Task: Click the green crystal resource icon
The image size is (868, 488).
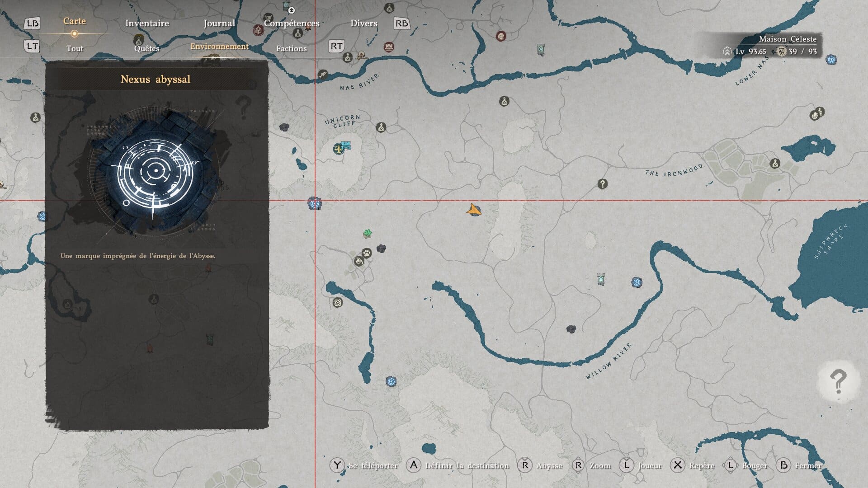Action: [368, 233]
